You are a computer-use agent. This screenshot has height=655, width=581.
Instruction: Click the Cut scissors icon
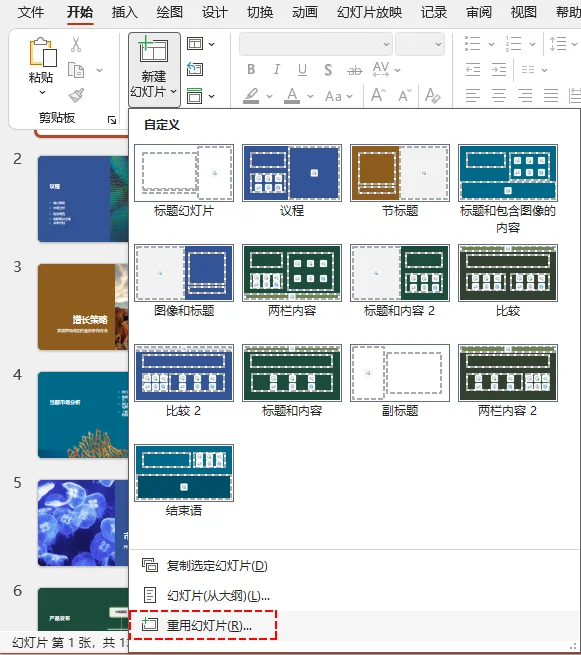pyautogui.click(x=76, y=44)
